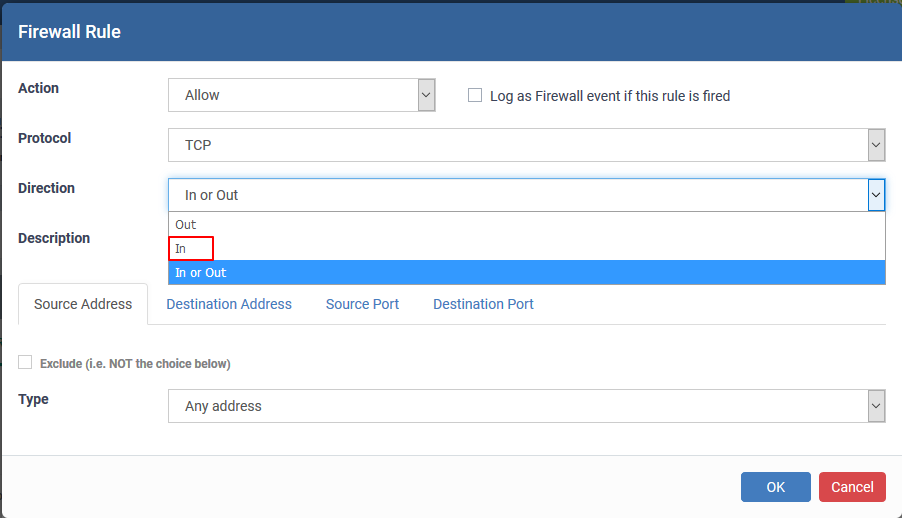Image resolution: width=902 pixels, height=518 pixels.
Task: Click the Log as Firewall event label text
Action: 610,96
